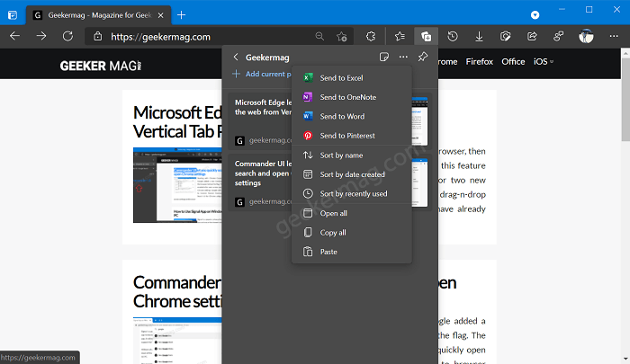The width and height of the screenshot is (630, 364).
Task: Copy all collection items
Action: coord(352,233)
